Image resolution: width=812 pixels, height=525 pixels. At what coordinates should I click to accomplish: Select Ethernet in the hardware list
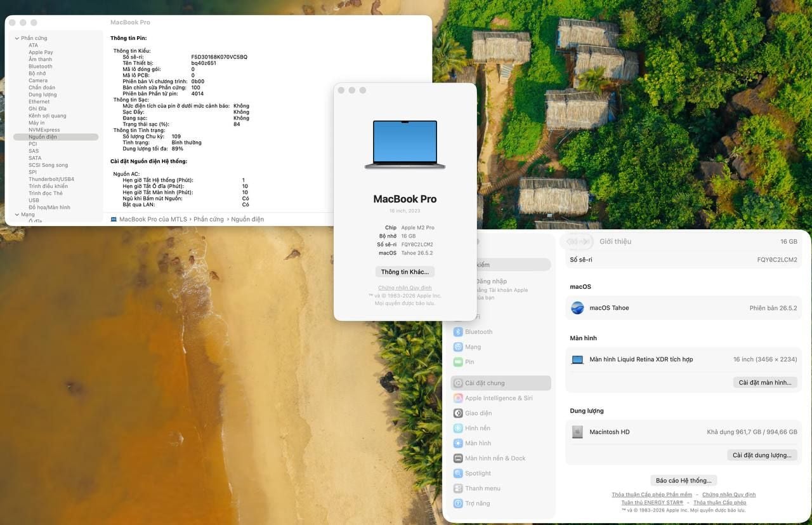(39, 102)
